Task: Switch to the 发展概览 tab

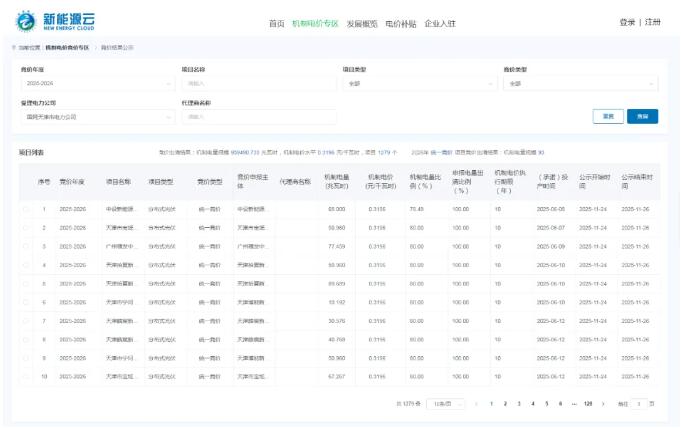Action: click(362, 22)
